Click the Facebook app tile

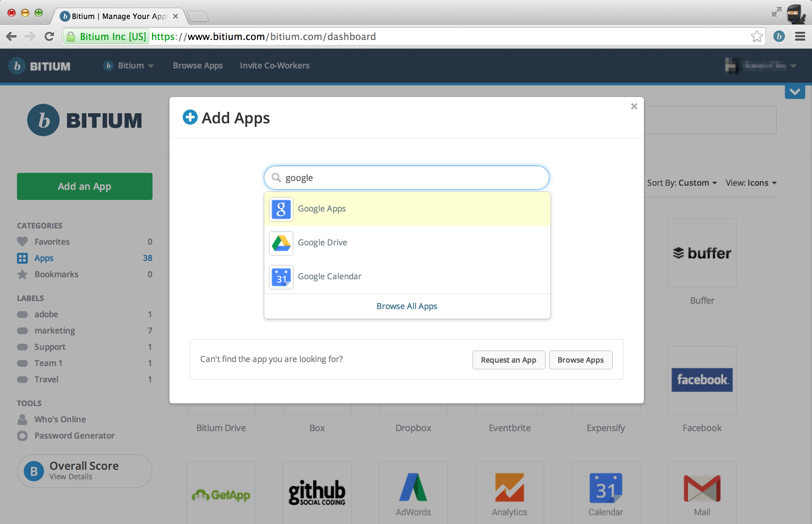[702, 380]
